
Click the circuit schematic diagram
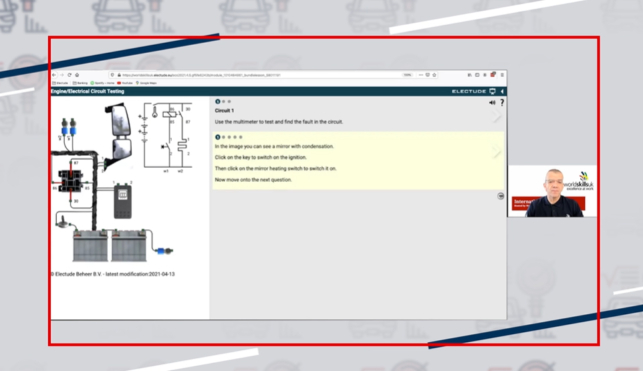point(166,137)
